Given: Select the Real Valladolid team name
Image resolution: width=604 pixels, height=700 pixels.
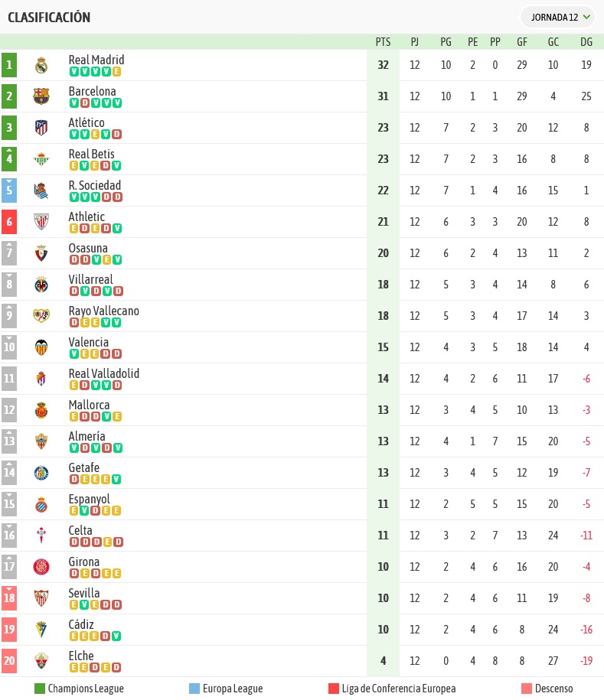Looking at the screenshot, I should click(x=103, y=373).
